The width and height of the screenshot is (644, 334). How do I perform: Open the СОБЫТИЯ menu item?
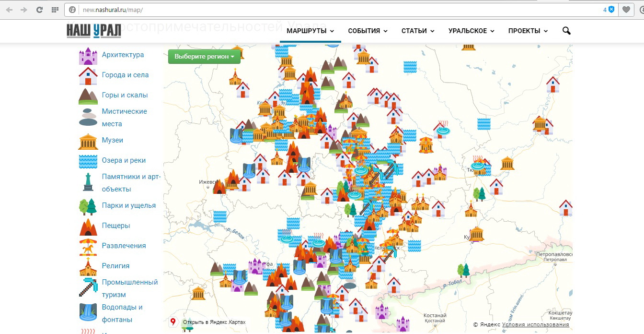[x=367, y=31]
